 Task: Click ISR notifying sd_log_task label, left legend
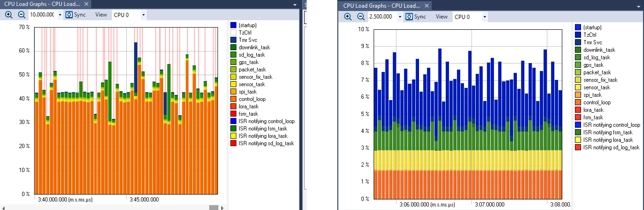266,143
